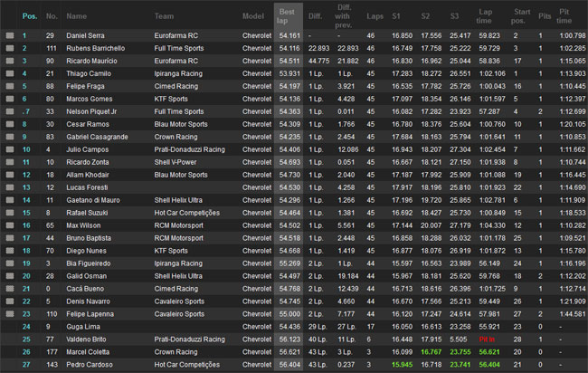The image size is (588, 373).
Task: Click the red Pit In status text
Action: [x=487, y=340]
